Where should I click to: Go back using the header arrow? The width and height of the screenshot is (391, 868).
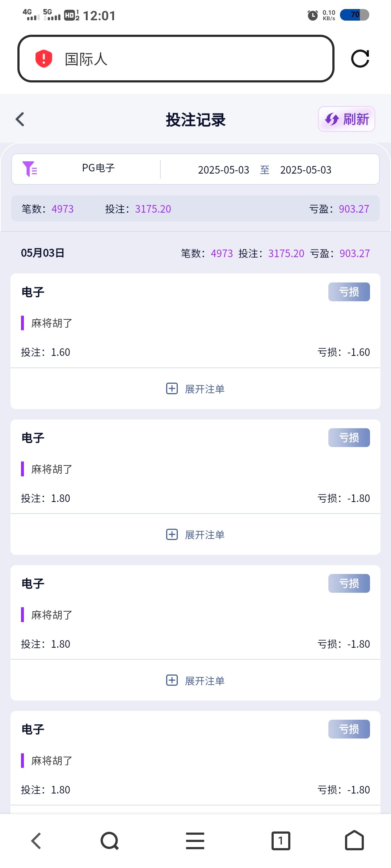point(20,119)
